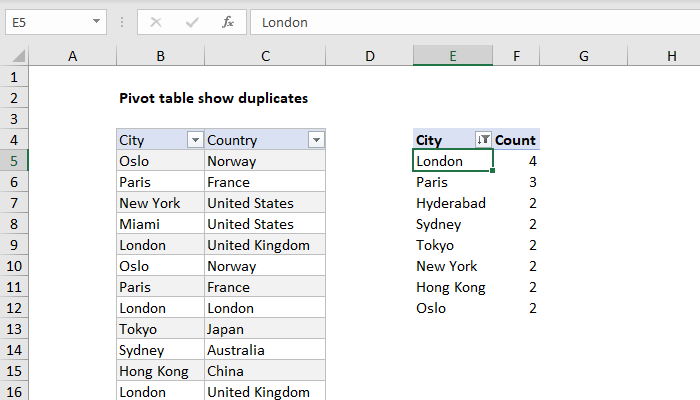Image resolution: width=700 pixels, height=400 pixels.
Task: Select column F header
Action: (517, 56)
